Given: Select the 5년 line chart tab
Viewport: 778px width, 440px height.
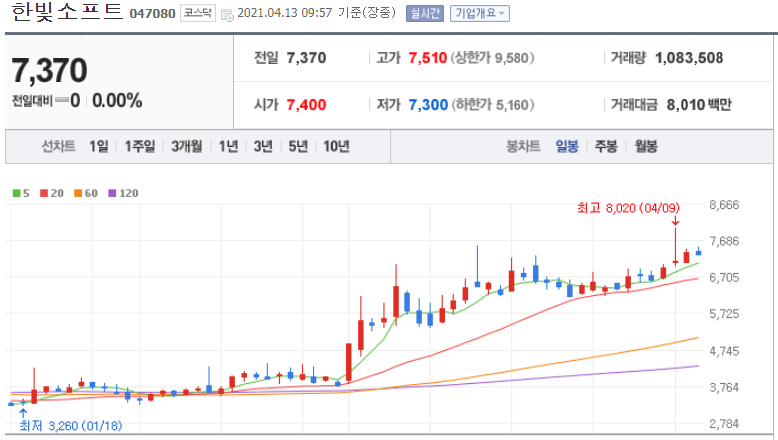Looking at the screenshot, I should [x=298, y=146].
